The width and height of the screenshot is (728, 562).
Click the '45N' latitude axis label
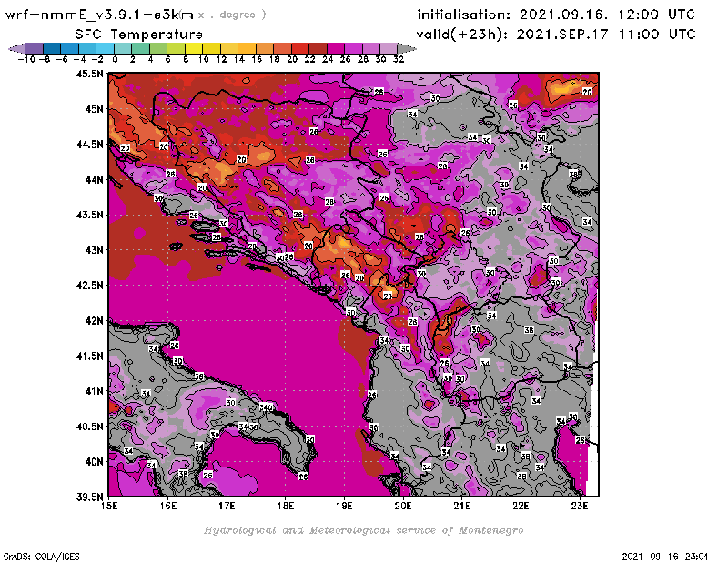(x=94, y=109)
